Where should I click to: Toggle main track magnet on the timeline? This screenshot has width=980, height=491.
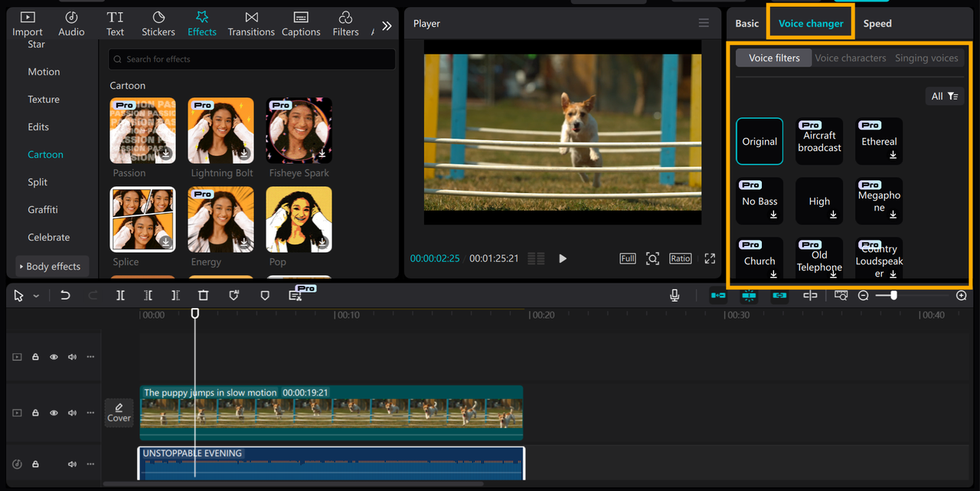coord(718,295)
